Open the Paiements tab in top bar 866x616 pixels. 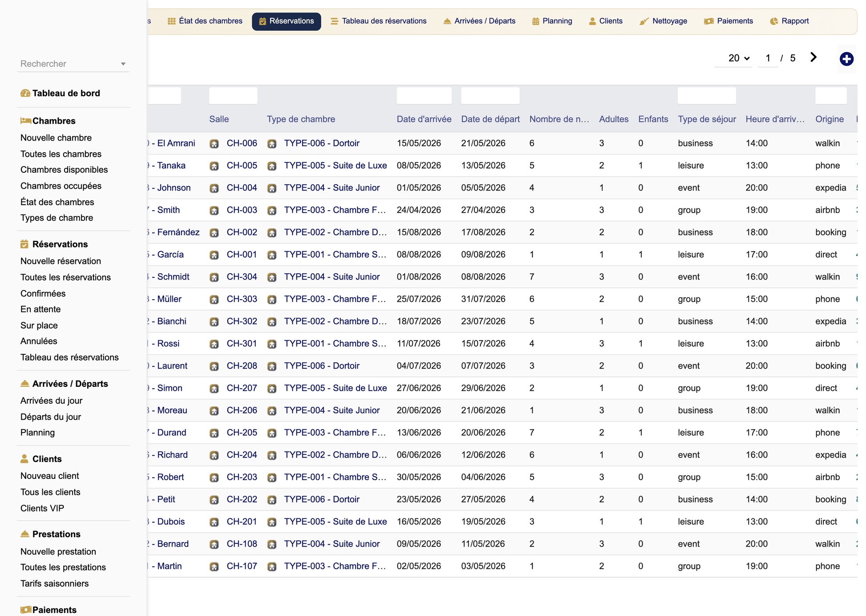coord(728,21)
